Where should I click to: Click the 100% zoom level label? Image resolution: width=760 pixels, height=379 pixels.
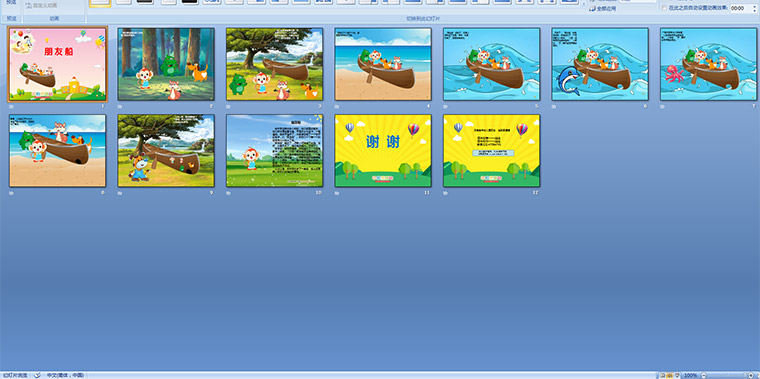point(690,376)
